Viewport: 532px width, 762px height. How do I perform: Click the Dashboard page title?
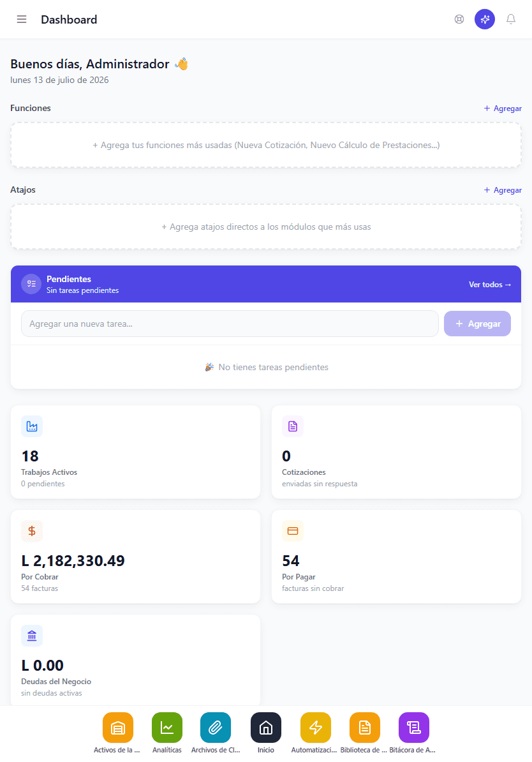69,19
